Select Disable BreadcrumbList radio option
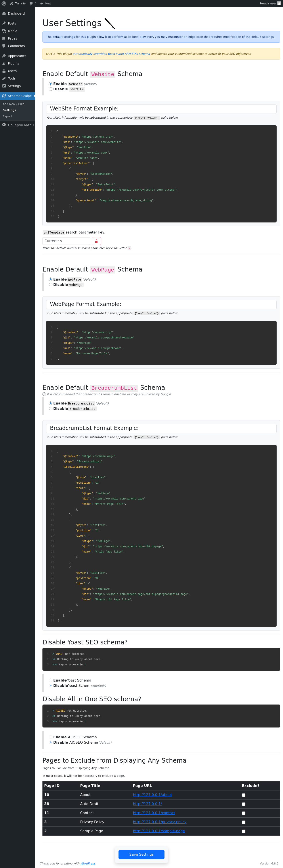The height and width of the screenshot is (868, 283). [x=51, y=408]
